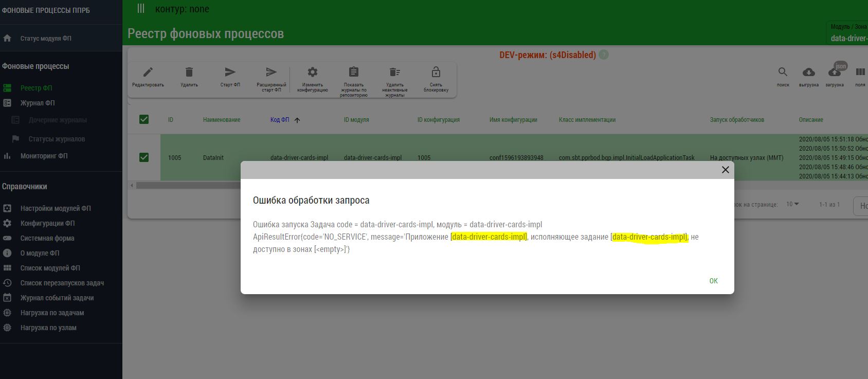Sort by the Код ФП column arrow
Viewport: 868px width, 379px height.
click(x=297, y=120)
